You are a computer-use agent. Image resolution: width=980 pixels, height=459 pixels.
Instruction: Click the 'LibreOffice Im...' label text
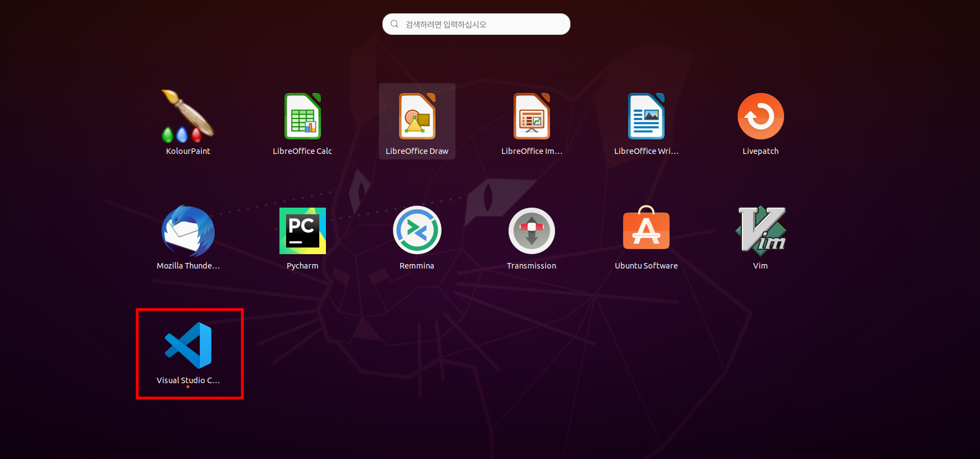tap(532, 151)
